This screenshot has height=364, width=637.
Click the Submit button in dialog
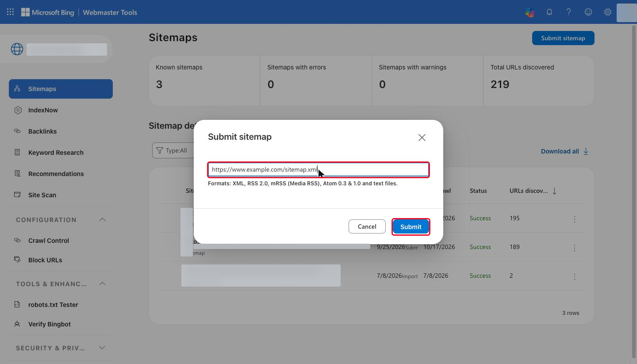pyautogui.click(x=411, y=226)
